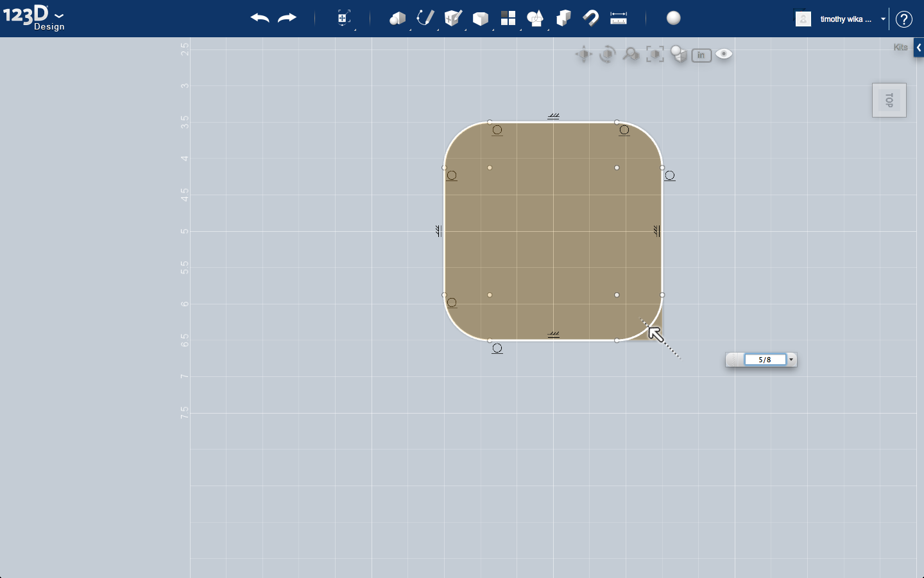
Task: Select the right edge parallel constraint marker
Action: (656, 231)
